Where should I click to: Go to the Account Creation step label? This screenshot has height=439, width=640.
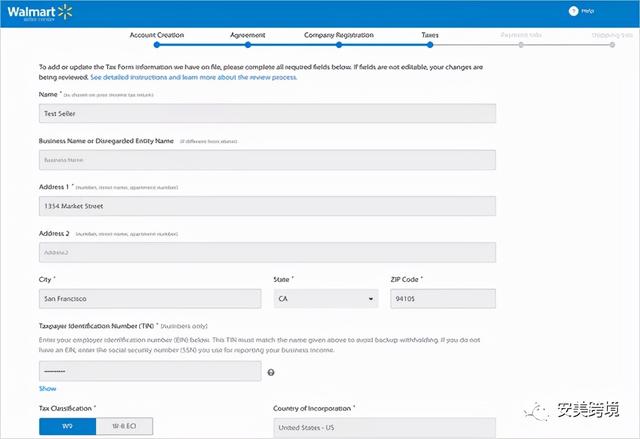[x=156, y=35]
